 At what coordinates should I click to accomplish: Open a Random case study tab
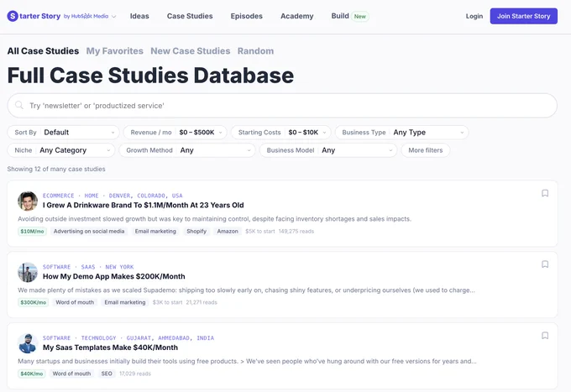pos(255,51)
